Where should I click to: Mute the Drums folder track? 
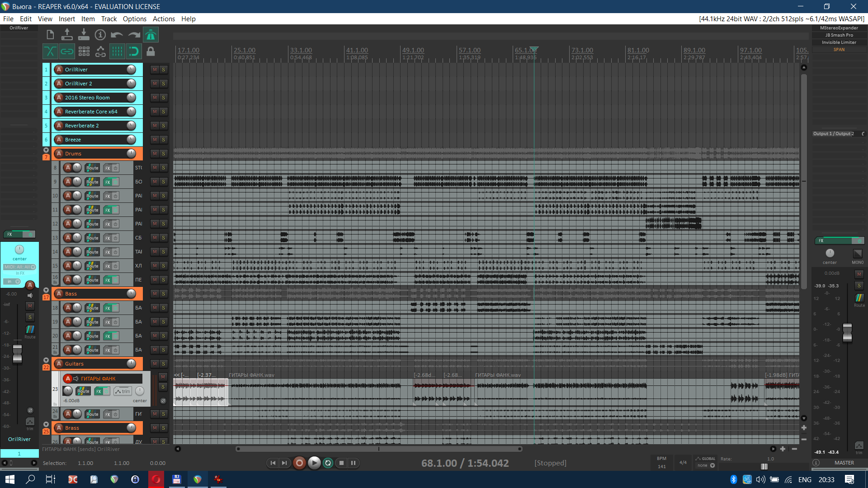click(x=155, y=154)
